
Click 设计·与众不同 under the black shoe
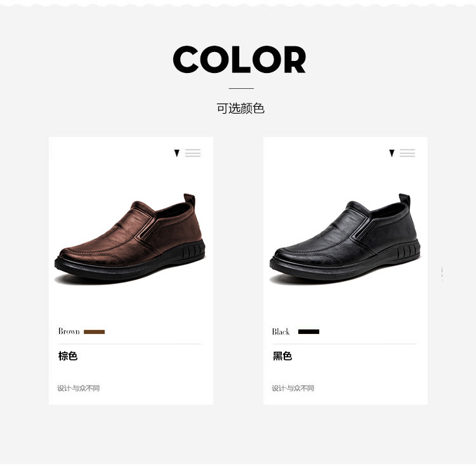click(293, 388)
